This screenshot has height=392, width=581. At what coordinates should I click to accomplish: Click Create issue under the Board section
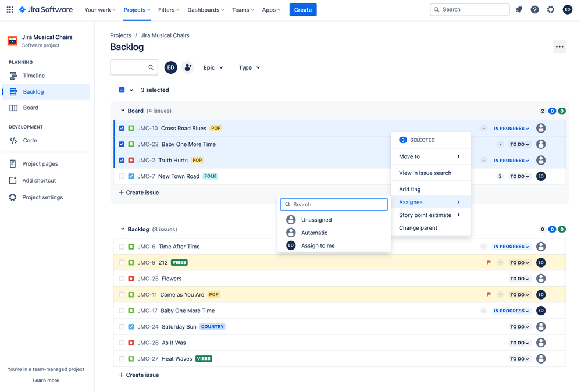(138, 193)
